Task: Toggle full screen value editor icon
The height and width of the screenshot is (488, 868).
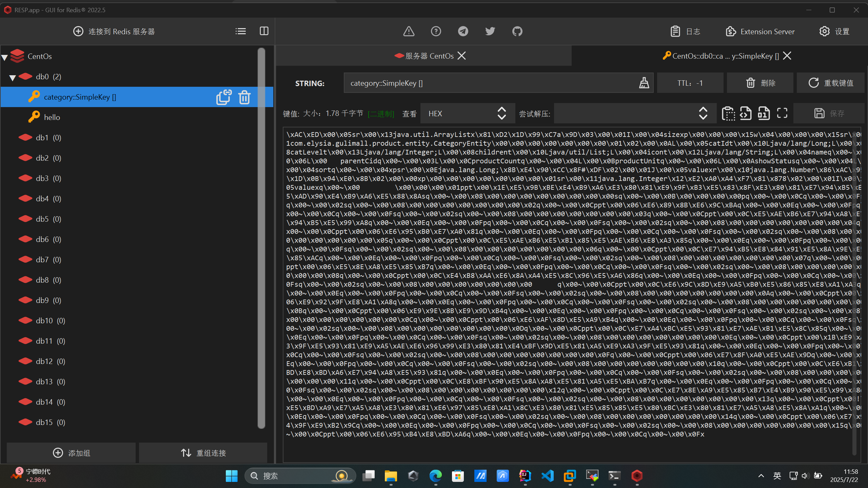Action: [782, 113]
